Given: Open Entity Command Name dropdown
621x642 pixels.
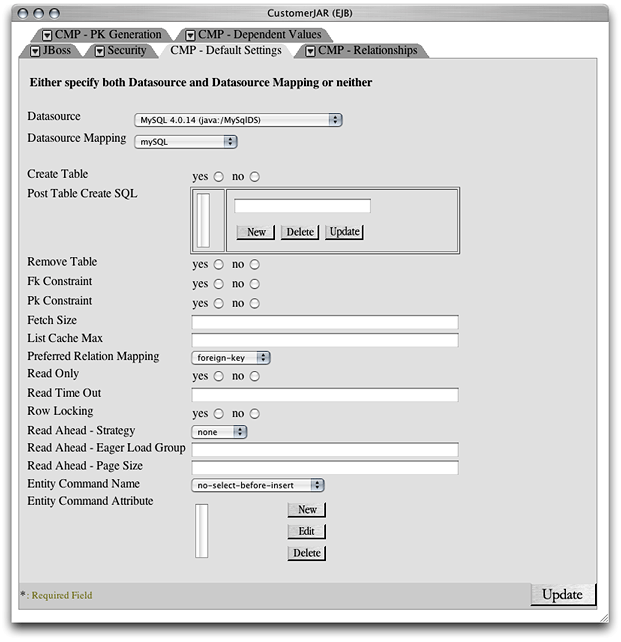Looking at the screenshot, I should pyautogui.click(x=258, y=485).
